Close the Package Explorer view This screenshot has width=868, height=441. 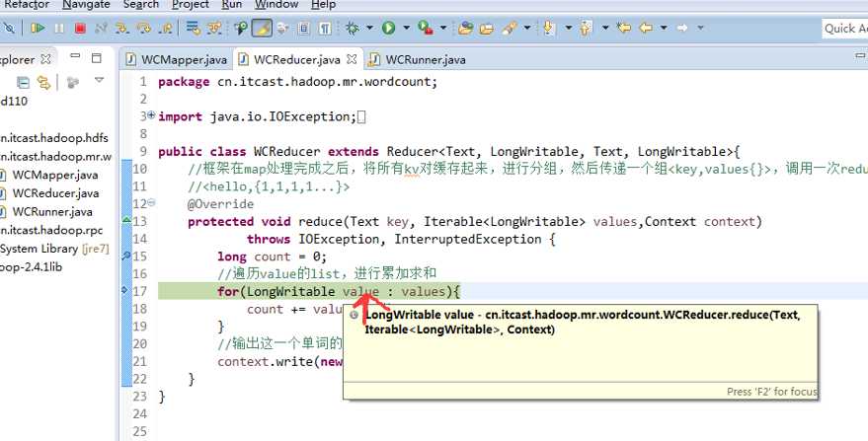pyautogui.click(x=46, y=58)
